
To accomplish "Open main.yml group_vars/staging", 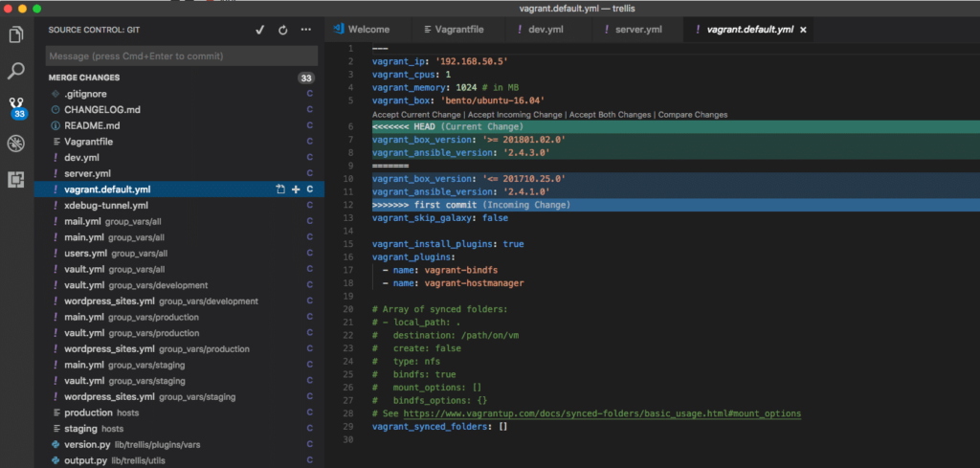I will click(x=179, y=365).
